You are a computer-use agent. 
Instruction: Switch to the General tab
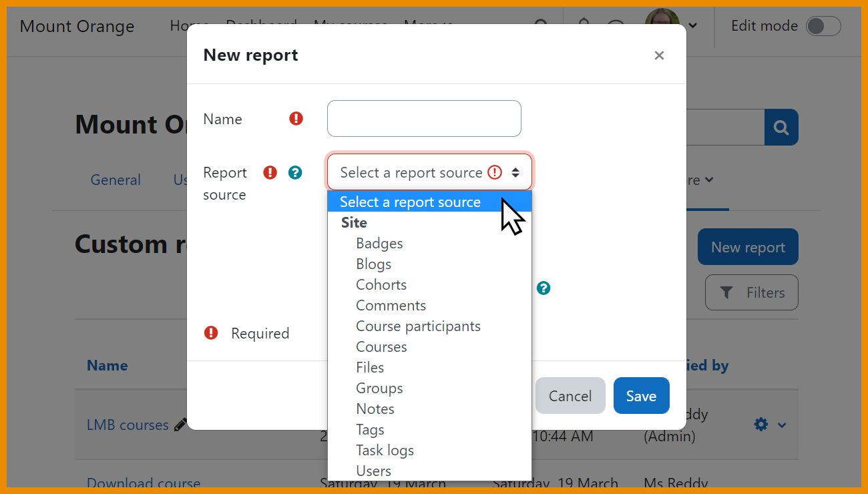115,180
